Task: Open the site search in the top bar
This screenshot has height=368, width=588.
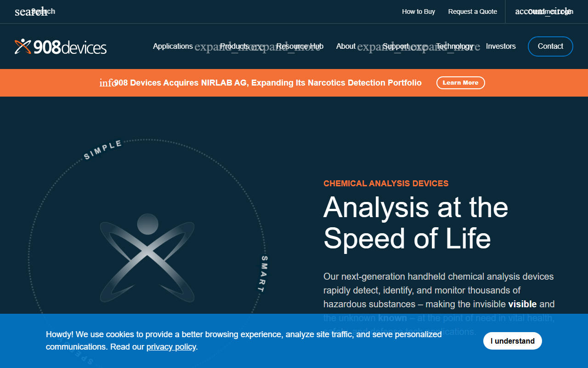Action: coord(34,11)
